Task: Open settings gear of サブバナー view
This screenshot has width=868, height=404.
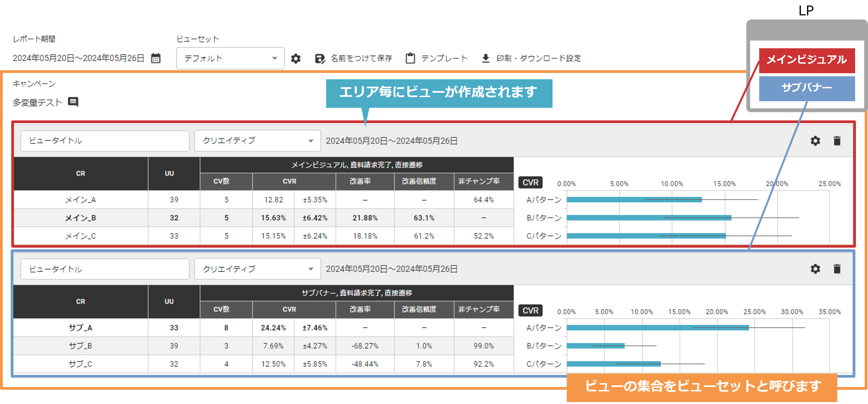Action: 815,269
